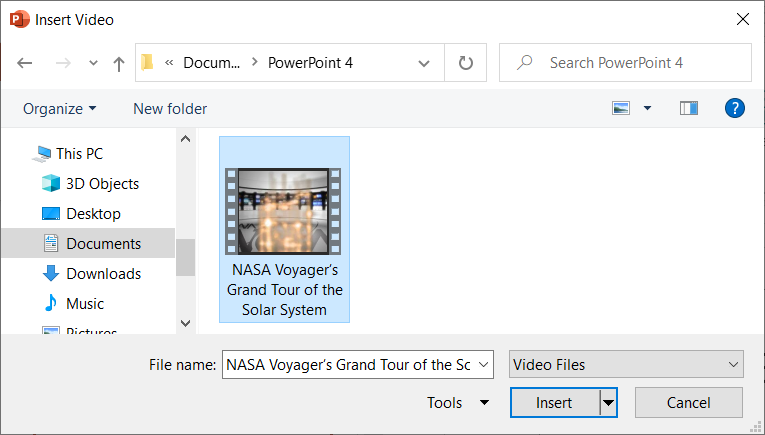Click the navigation pane scrollbar thumb
Screen dimensions: 765x435
point(185,257)
